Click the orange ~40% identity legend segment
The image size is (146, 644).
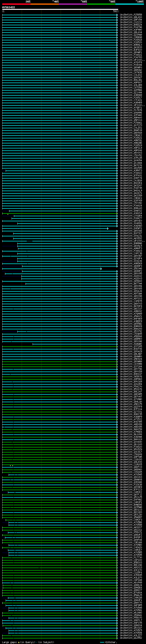pyautogui.click(x=45, y=4)
